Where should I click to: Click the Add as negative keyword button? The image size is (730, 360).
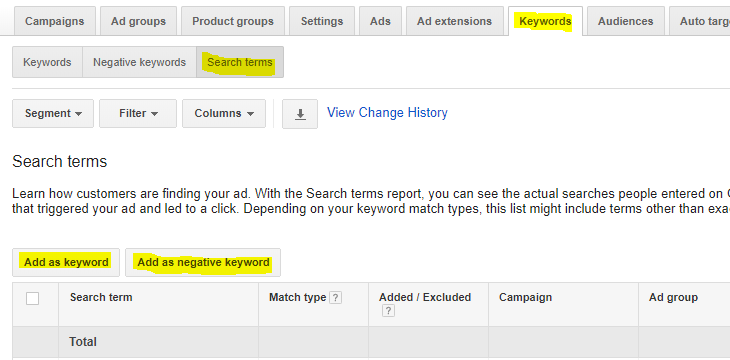203,262
